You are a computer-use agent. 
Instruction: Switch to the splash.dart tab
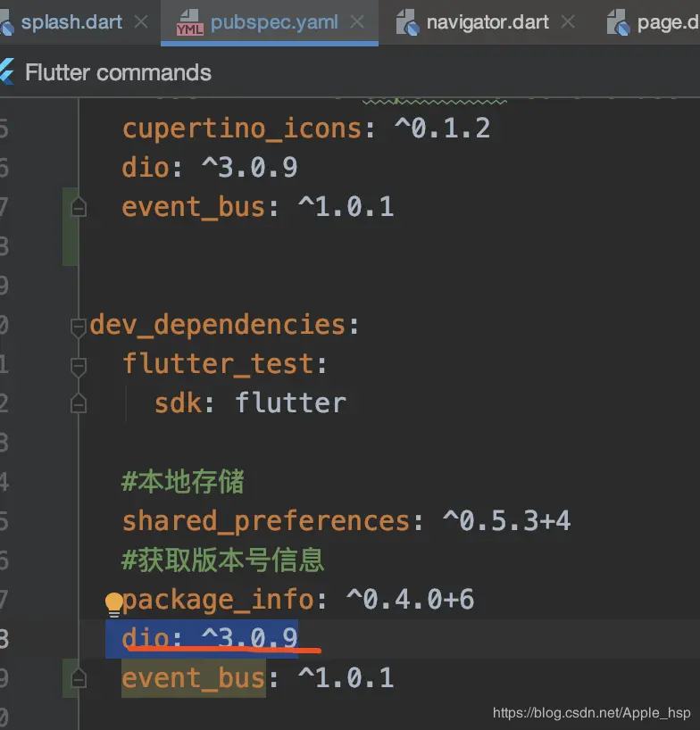point(71,22)
